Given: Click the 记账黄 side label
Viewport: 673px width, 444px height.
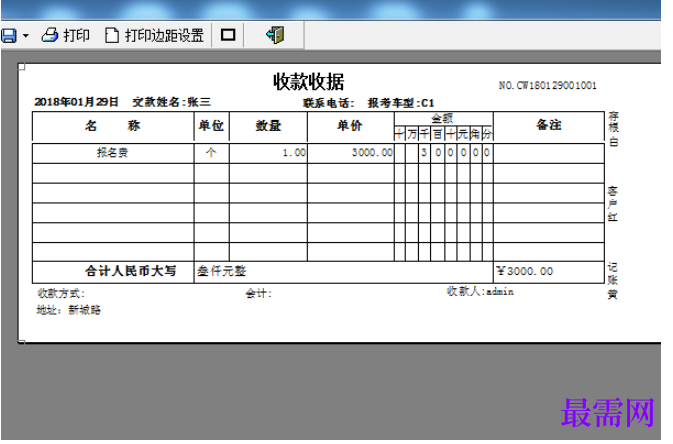Looking at the screenshot, I should (613, 281).
